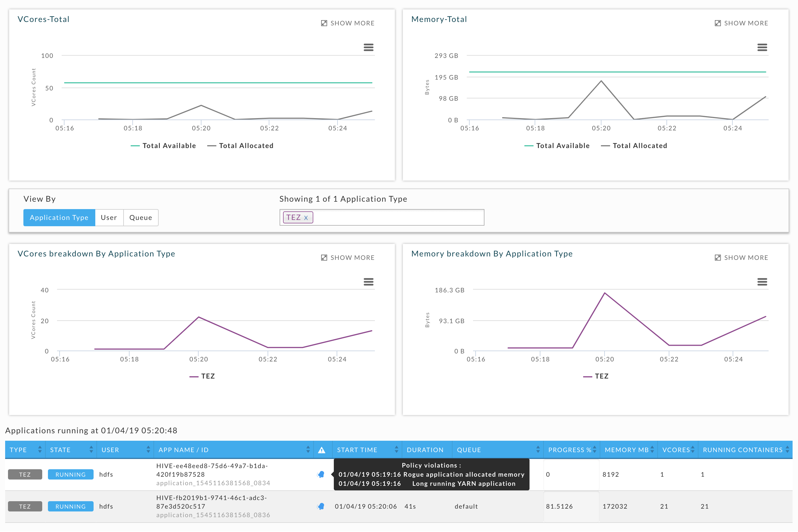Toggle Total Allocated series in Memory-Total legend
Image resolution: width=798 pixels, height=532 pixels.
[x=634, y=145]
